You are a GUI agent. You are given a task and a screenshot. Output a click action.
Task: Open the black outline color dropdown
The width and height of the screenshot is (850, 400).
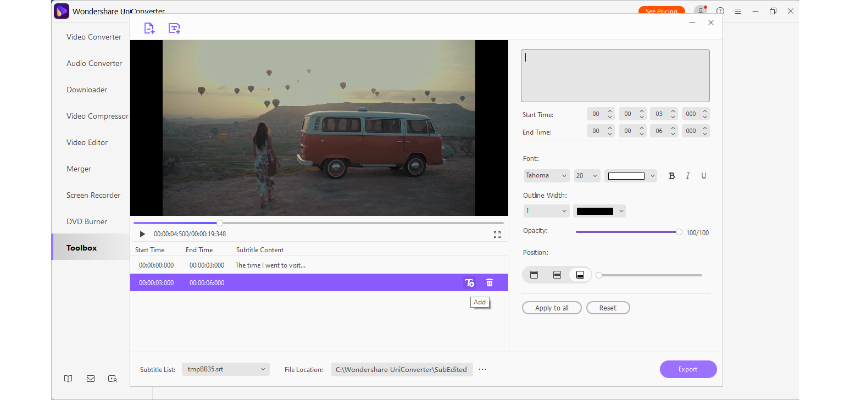click(x=600, y=211)
